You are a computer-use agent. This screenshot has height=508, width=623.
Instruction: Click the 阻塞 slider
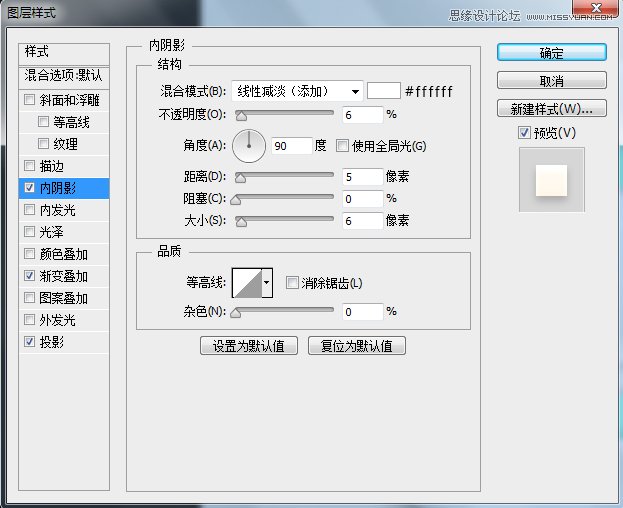[x=283, y=199]
